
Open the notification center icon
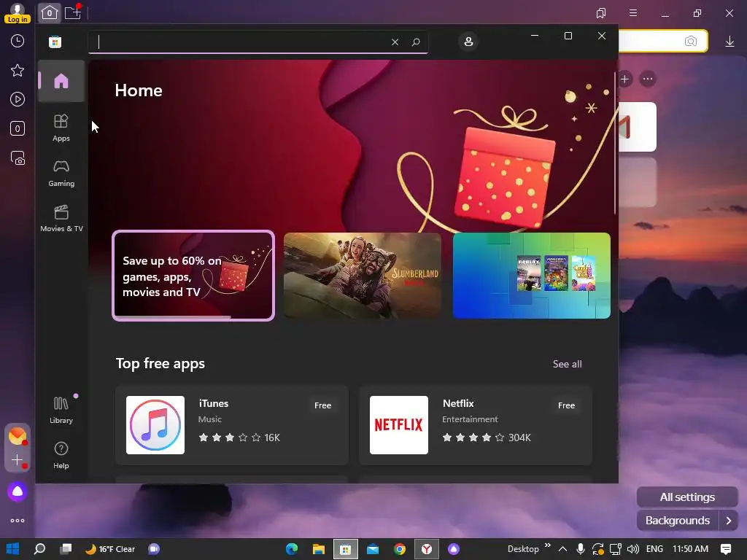(726, 549)
